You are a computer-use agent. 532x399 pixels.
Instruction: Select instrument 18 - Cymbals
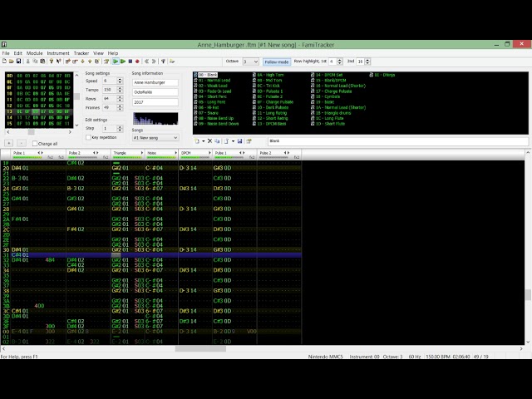tap(326, 96)
